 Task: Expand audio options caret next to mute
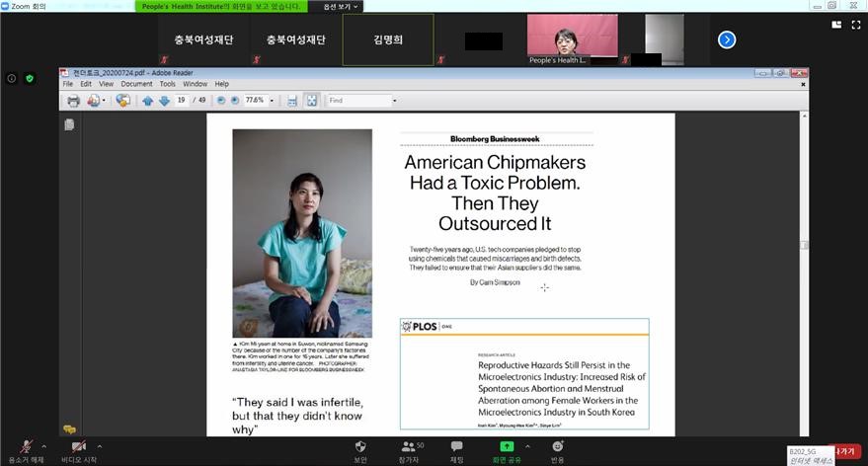[44, 446]
